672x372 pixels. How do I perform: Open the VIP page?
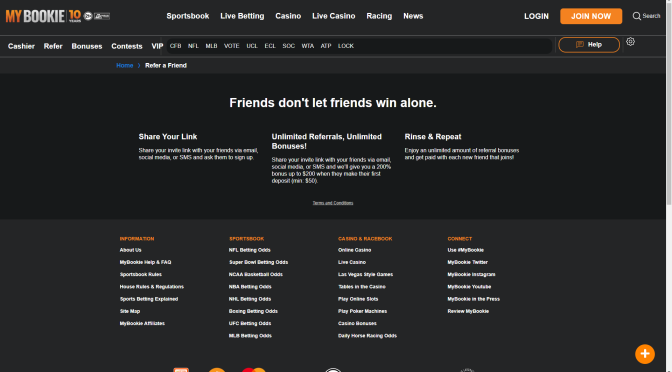click(x=157, y=46)
